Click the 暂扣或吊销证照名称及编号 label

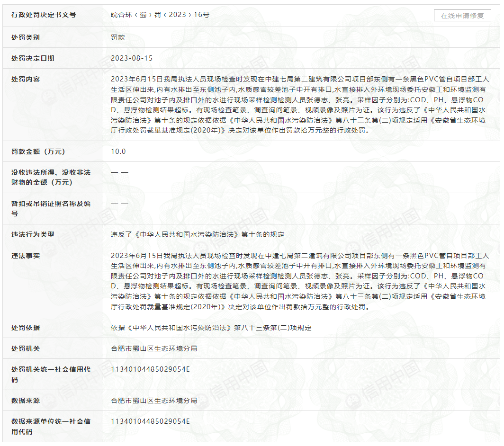tap(51, 208)
